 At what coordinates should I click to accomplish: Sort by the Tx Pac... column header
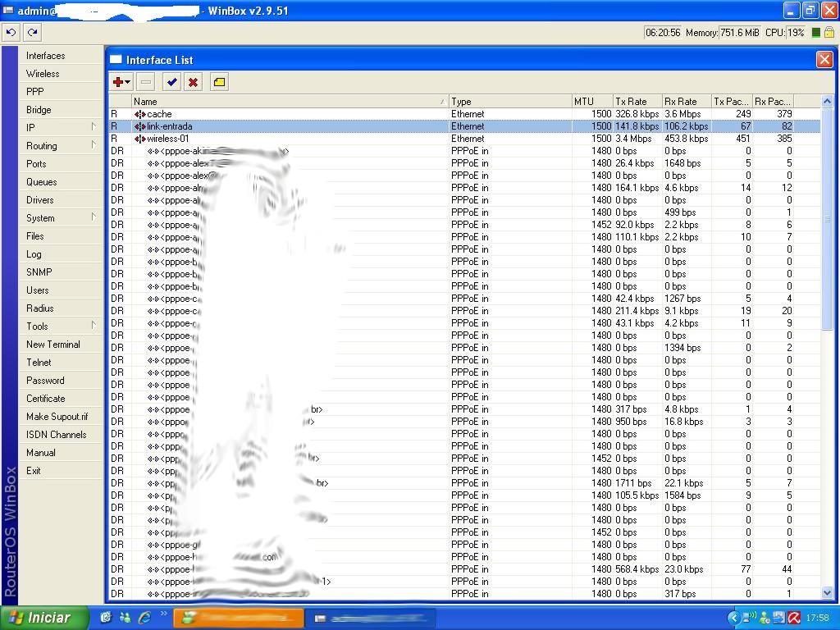point(732,101)
